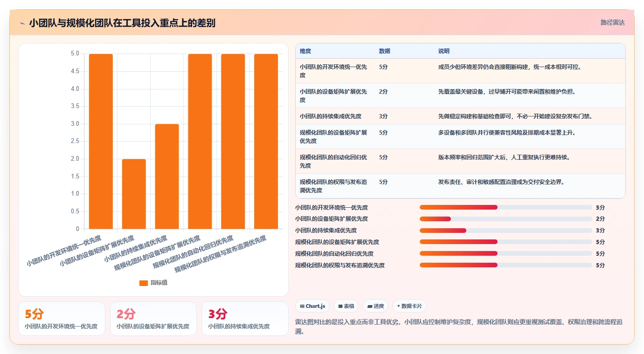Click description 先做稳定构建和基础检查即可
This screenshot has width=644, height=354.
coord(515,116)
